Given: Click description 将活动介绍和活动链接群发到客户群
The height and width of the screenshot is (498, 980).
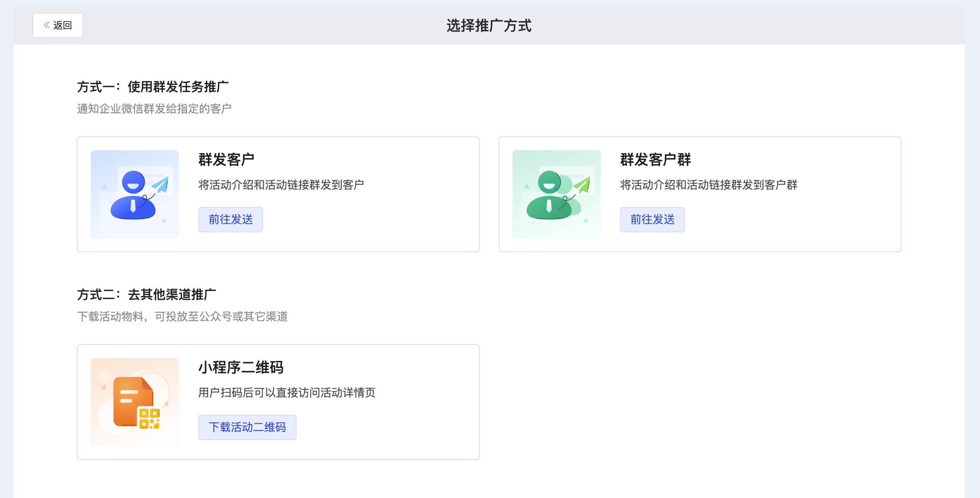Looking at the screenshot, I should (x=709, y=185).
